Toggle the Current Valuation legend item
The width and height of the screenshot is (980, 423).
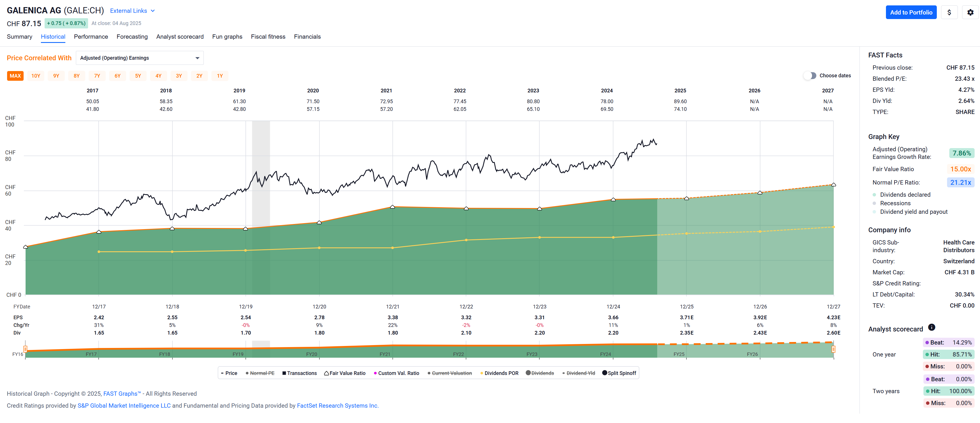(x=450, y=373)
